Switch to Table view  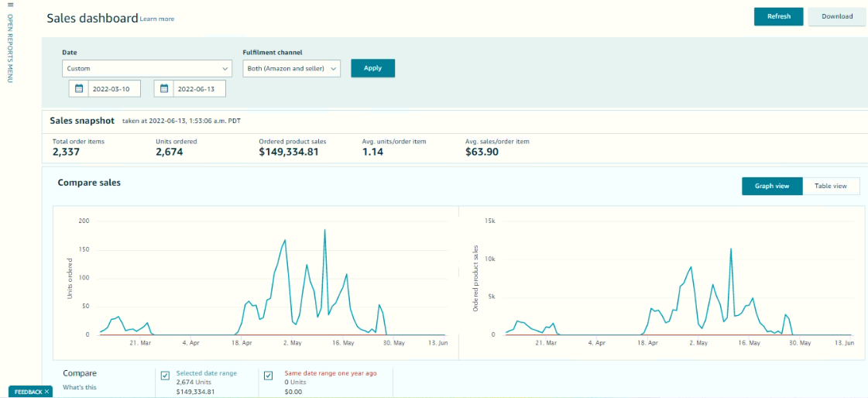[x=831, y=187]
